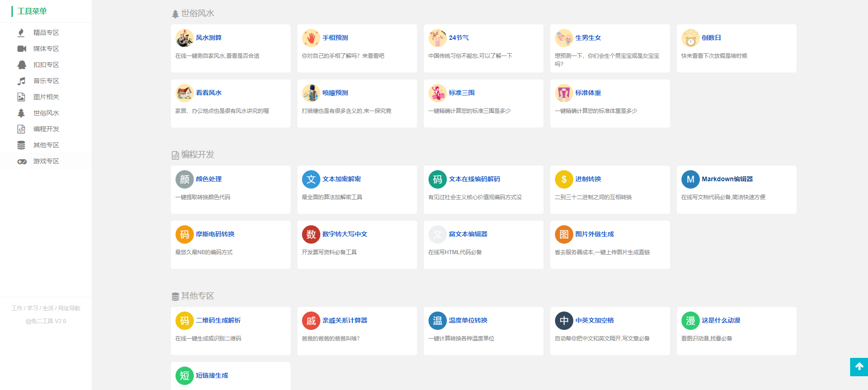Click description 二到三十二进制之间的互相转换
Image resolution: width=868 pixels, height=390 pixels.
pos(593,197)
